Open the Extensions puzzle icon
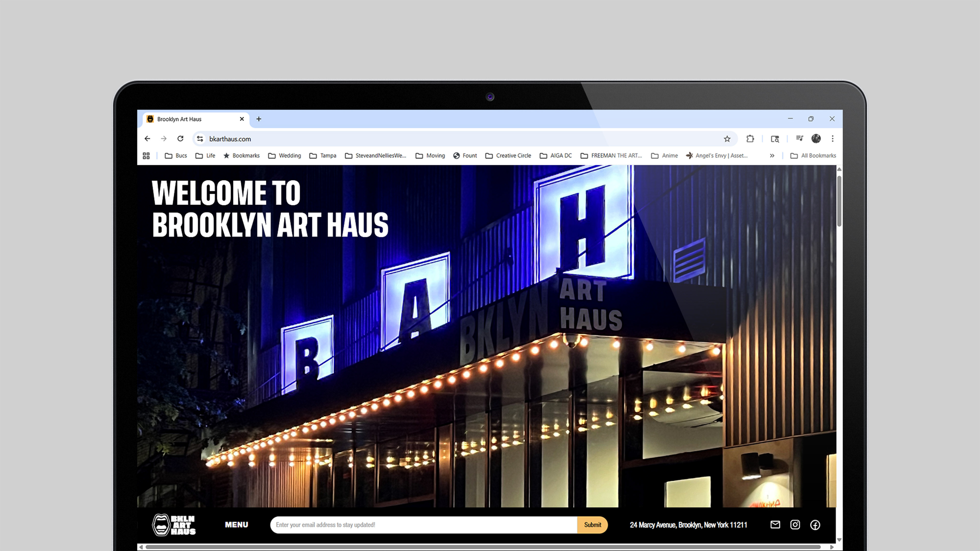The image size is (980, 551). 750,139
